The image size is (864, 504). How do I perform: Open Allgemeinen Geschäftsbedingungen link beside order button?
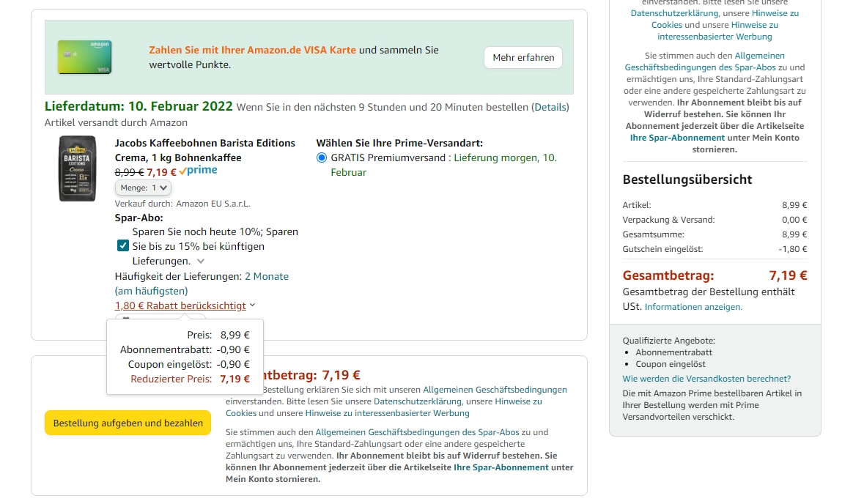[495, 390]
